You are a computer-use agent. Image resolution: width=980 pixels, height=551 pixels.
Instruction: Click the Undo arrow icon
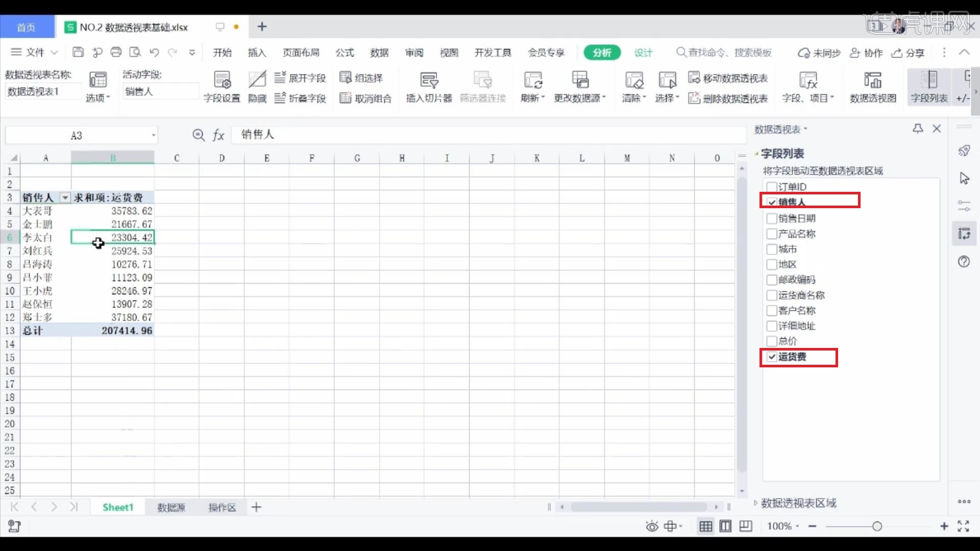pyautogui.click(x=154, y=52)
